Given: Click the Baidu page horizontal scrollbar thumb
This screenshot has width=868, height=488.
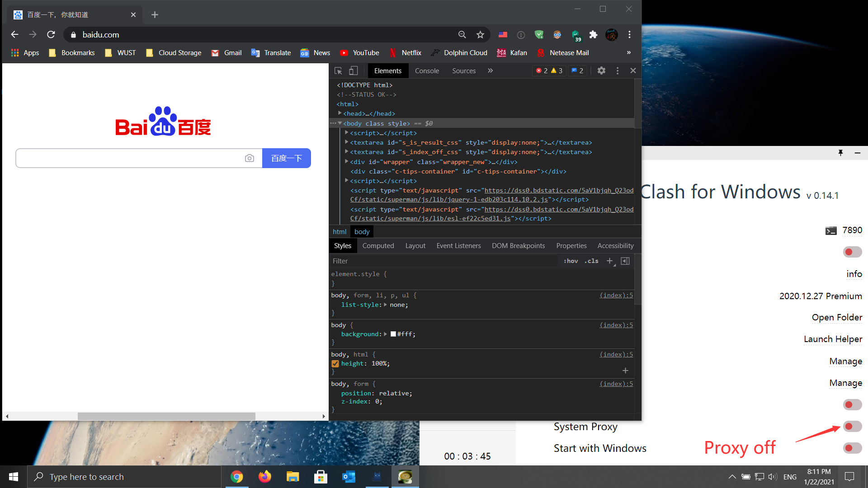Looking at the screenshot, I should click(x=166, y=416).
